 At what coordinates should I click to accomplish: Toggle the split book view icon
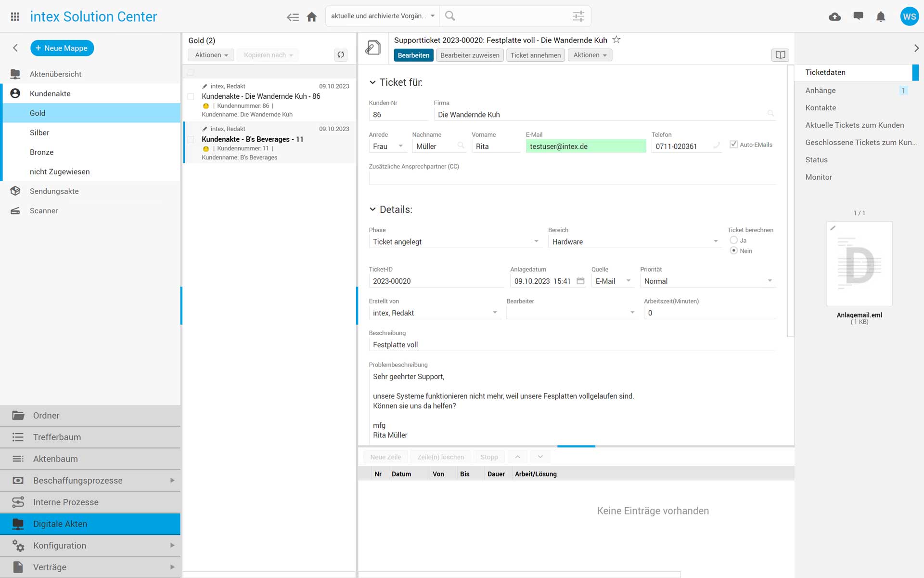[x=780, y=55]
